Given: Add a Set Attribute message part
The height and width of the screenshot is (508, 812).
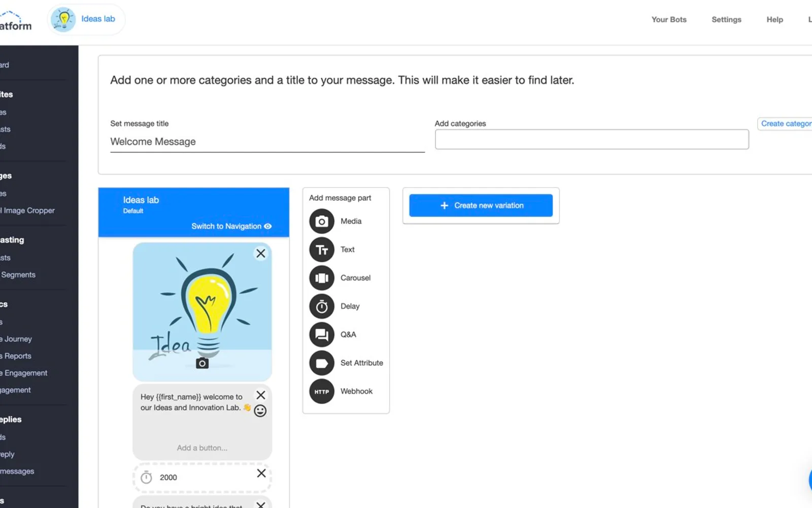Looking at the screenshot, I should (x=322, y=363).
